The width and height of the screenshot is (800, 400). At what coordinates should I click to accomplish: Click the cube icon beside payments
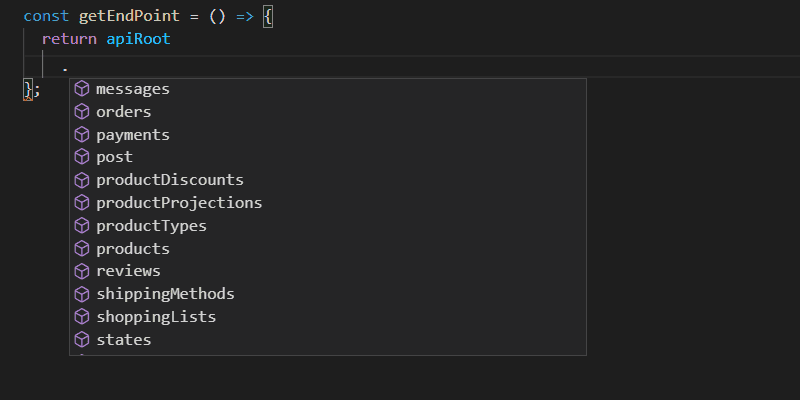click(x=83, y=134)
